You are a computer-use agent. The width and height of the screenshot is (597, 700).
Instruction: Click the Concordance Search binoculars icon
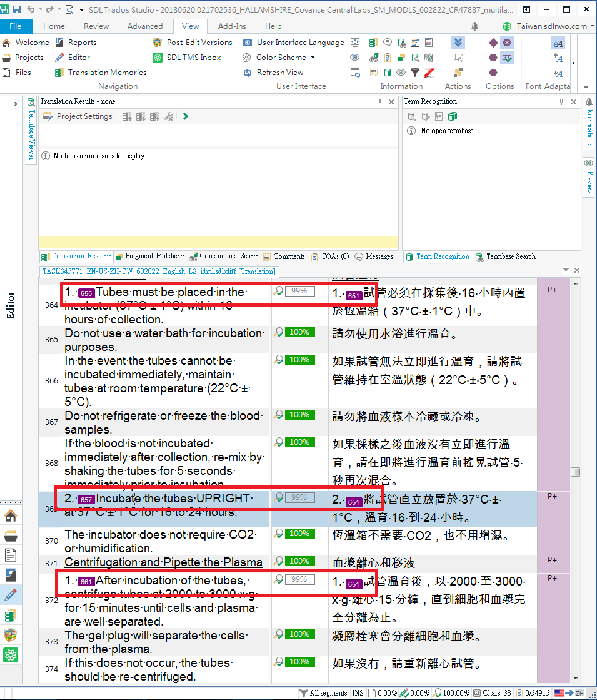click(x=373, y=58)
